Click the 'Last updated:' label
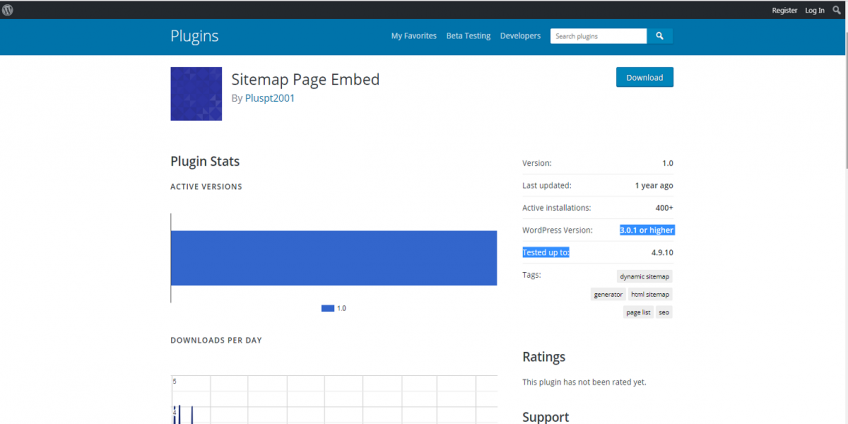848x424 pixels. (x=547, y=186)
